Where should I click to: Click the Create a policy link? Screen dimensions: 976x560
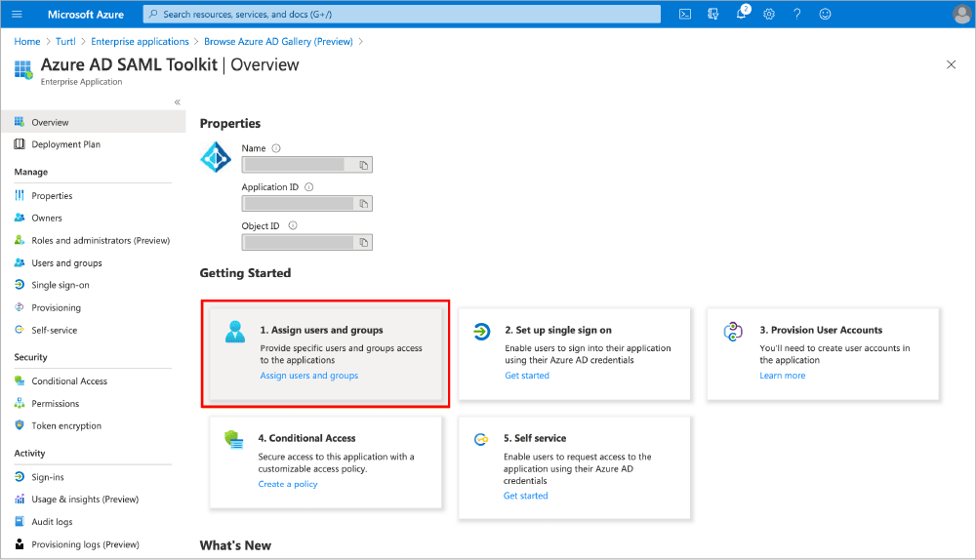tap(287, 484)
